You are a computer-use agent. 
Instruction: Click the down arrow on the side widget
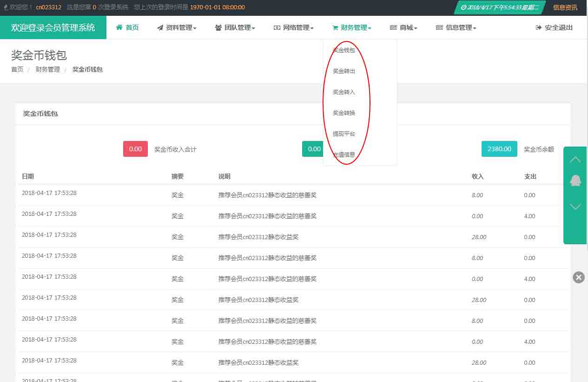tap(575, 207)
